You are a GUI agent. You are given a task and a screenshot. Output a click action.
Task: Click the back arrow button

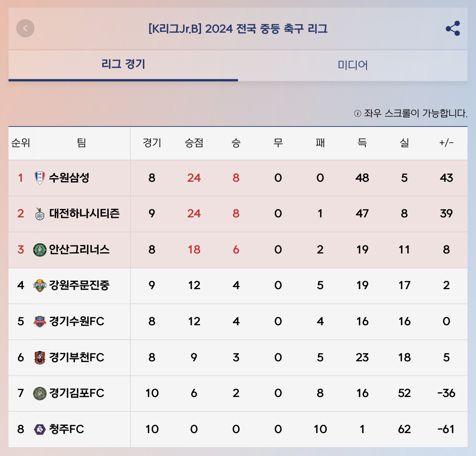pos(25,28)
